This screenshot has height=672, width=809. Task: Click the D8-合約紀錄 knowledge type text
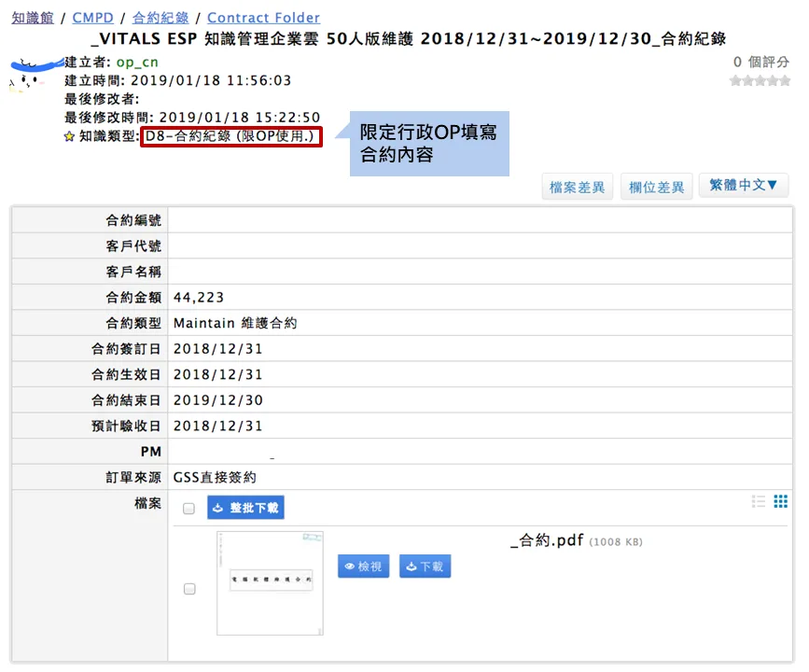pyautogui.click(x=230, y=136)
